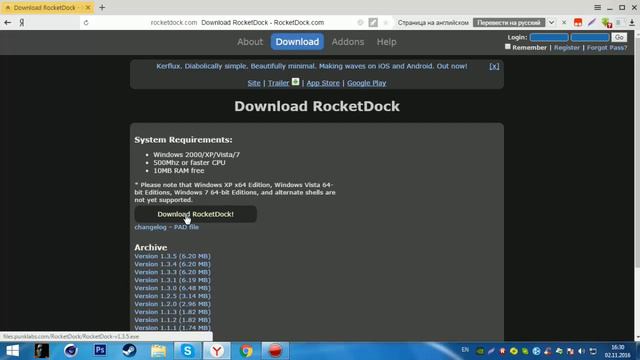The height and width of the screenshot is (360, 640).
Task: Download archive Version 1.2.5 (3.14 MB)
Action: tap(172, 296)
